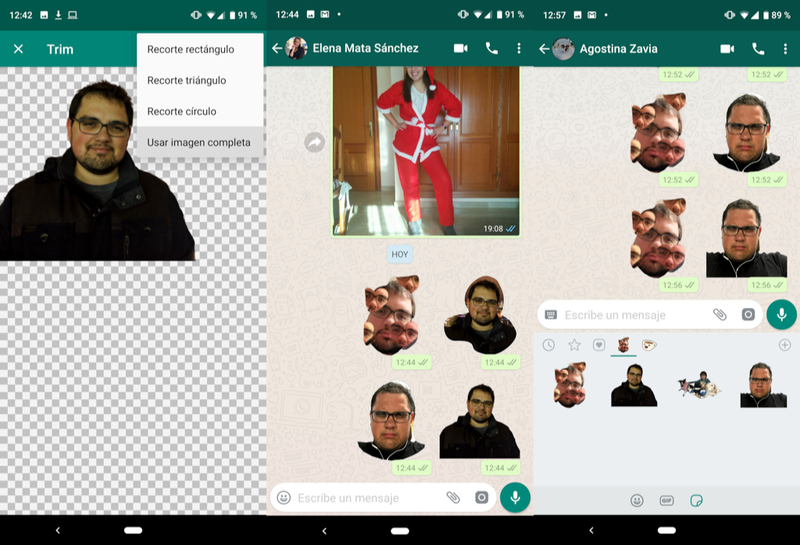Record voice message in Elena's chat
The height and width of the screenshot is (545, 800).
click(515, 498)
